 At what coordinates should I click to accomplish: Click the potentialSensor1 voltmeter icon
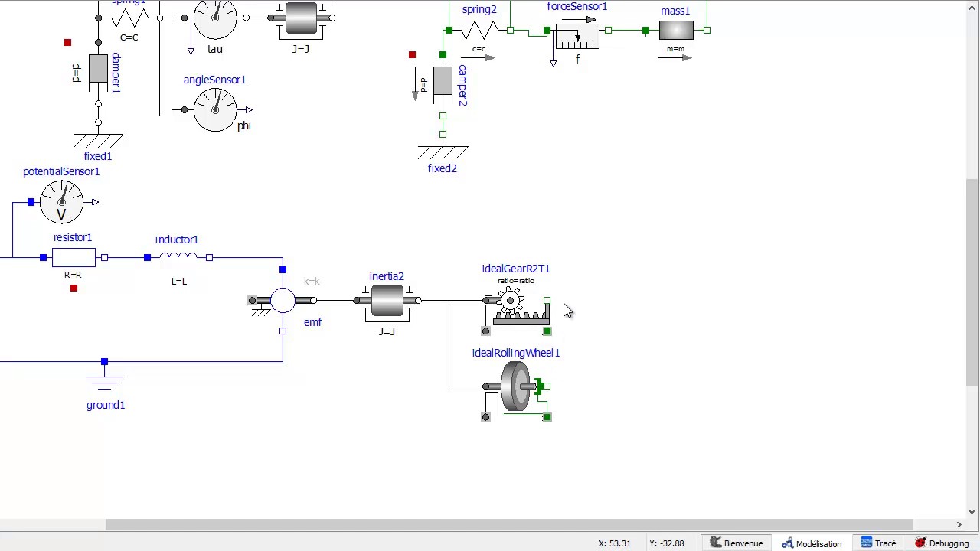click(61, 202)
